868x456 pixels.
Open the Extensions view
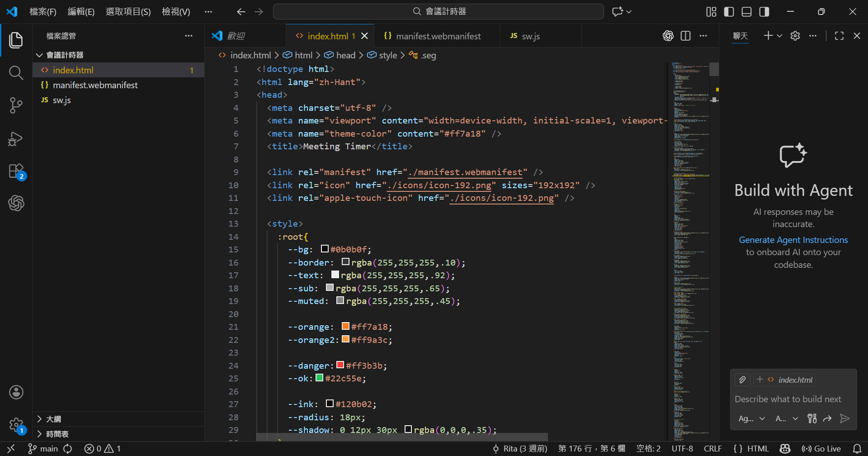coord(16,171)
